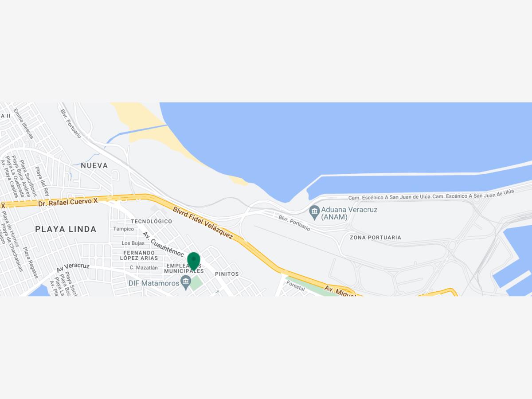Click the Av Veracruz street label

(73, 268)
